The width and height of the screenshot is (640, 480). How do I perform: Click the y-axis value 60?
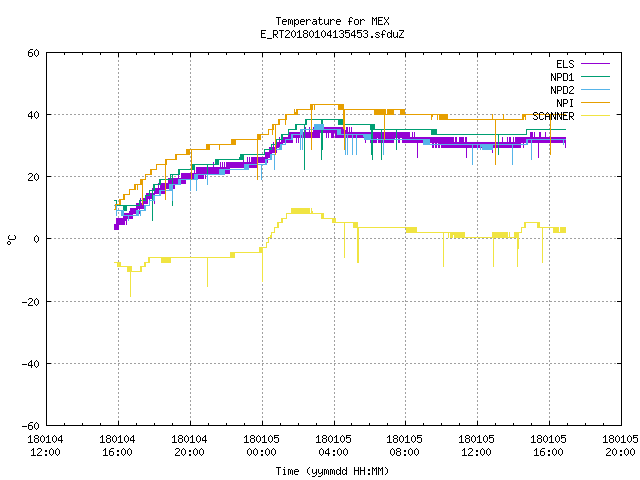pos(33,53)
